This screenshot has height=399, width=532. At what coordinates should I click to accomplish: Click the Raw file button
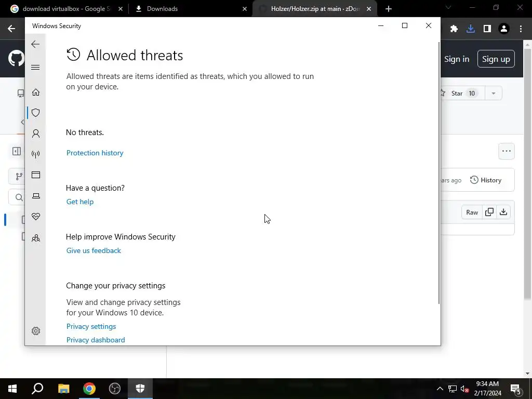pos(472,212)
